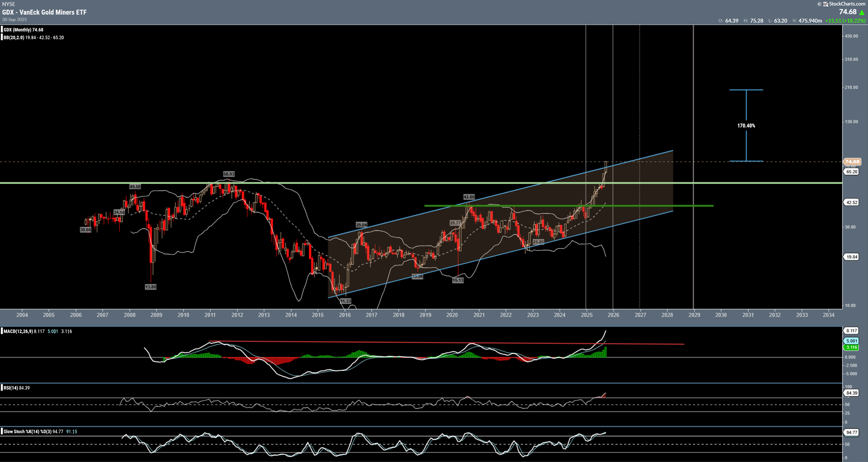The image size is (868, 462).
Task: Click the 170.40% measurement label
Action: [746, 126]
